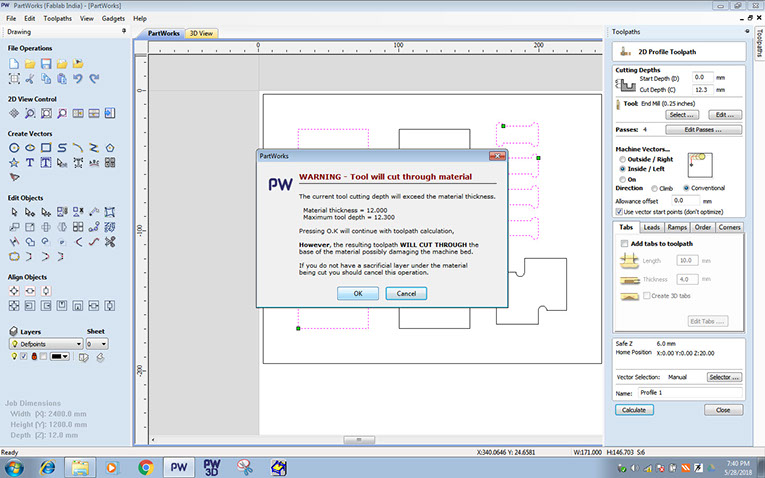The image size is (765, 478).
Task: Paste from clipboard icon
Action: coord(62,79)
